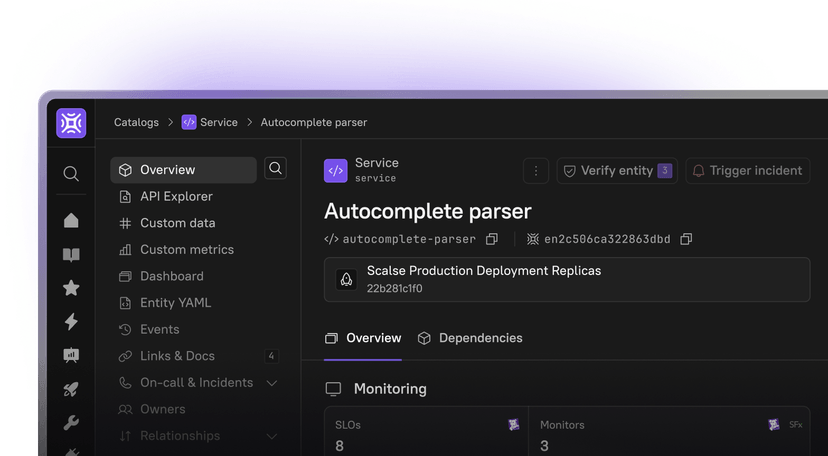The width and height of the screenshot is (828, 456).
Task: Open search from the left rail magnifier
Action: click(71, 174)
